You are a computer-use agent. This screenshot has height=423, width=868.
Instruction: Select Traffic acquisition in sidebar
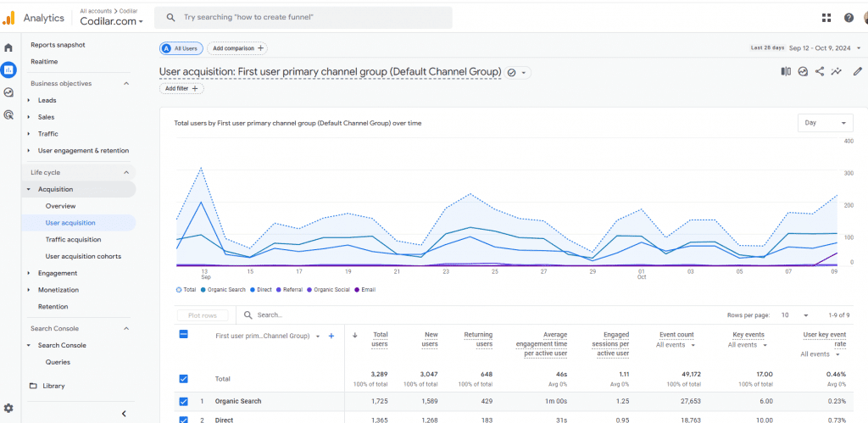pos(73,240)
